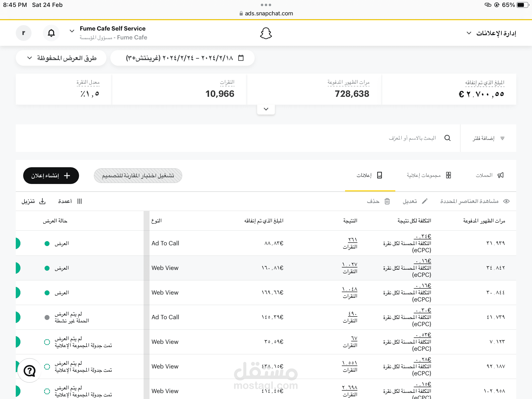The height and width of the screenshot is (399, 532).
Task: Click the add filter button
Action: [488, 138]
